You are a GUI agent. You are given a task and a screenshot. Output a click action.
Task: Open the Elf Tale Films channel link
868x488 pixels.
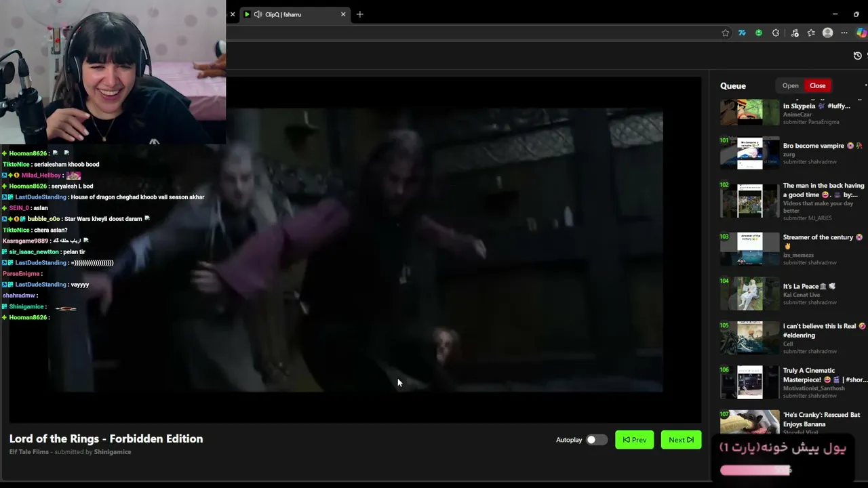point(29,452)
